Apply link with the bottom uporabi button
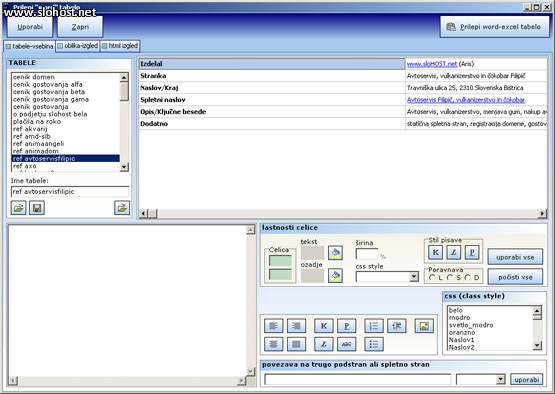 tap(526, 379)
